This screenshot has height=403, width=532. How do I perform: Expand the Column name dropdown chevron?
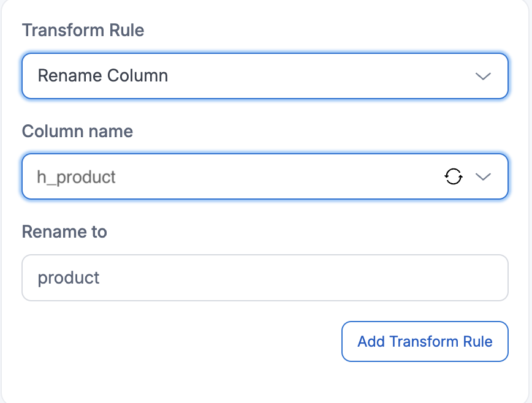click(483, 177)
